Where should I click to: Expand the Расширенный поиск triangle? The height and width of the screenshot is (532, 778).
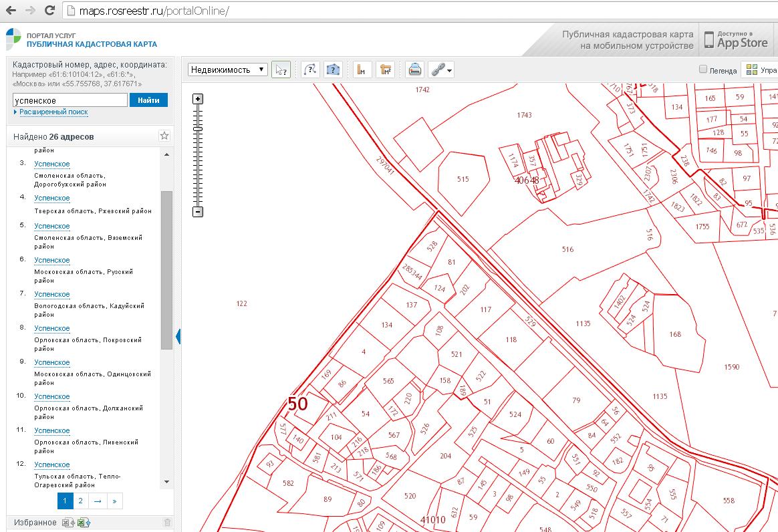point(15,112)
